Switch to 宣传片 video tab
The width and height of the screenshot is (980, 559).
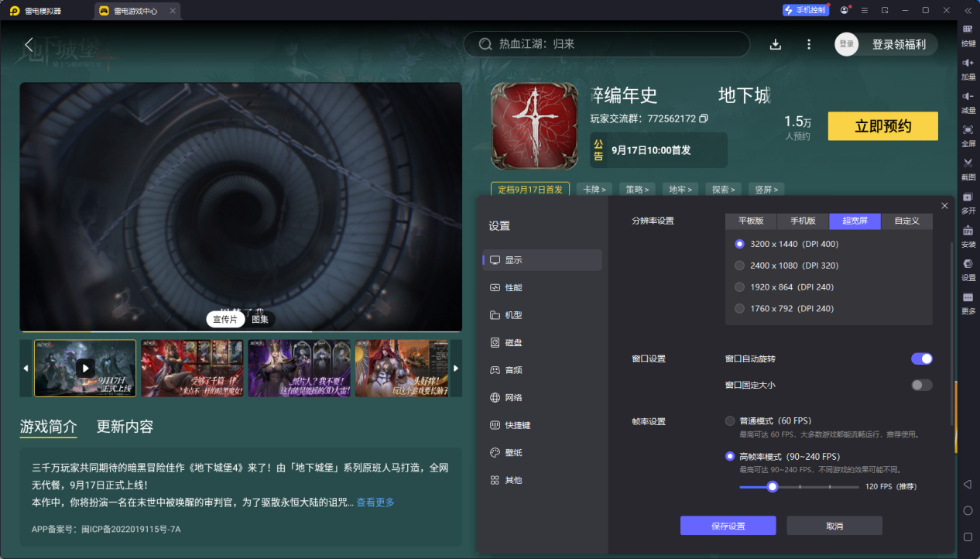225,319
